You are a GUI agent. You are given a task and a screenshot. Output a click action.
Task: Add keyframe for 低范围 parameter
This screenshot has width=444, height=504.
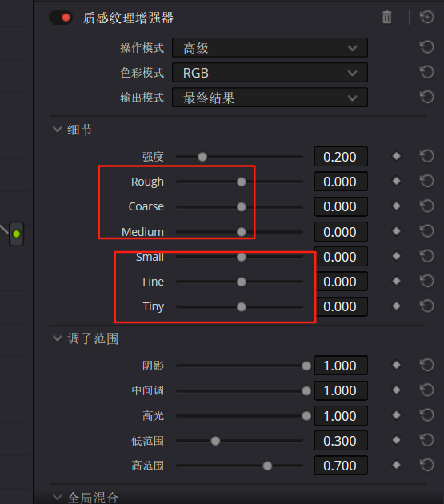tap(397, 440)
